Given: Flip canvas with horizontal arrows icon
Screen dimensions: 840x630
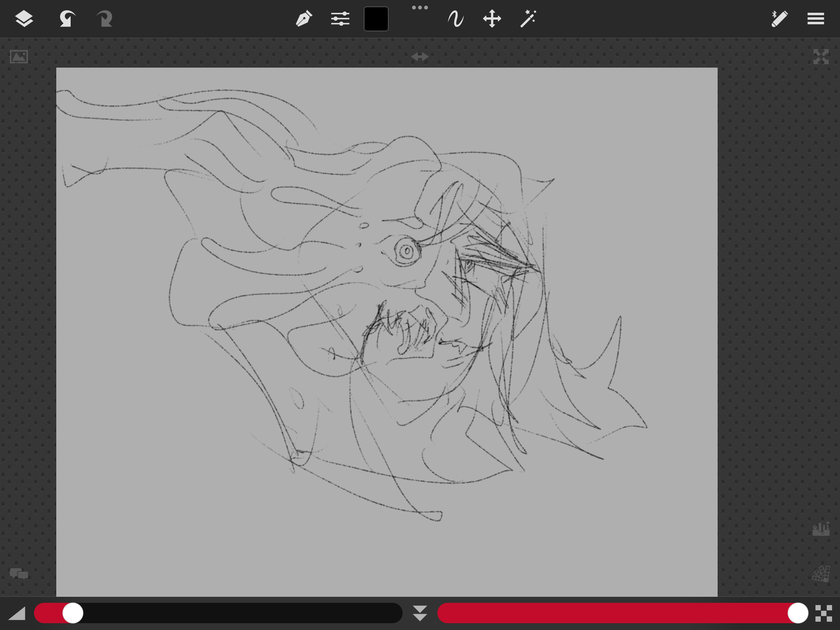Looking at the screenshot, I should (x=420, y=57).
